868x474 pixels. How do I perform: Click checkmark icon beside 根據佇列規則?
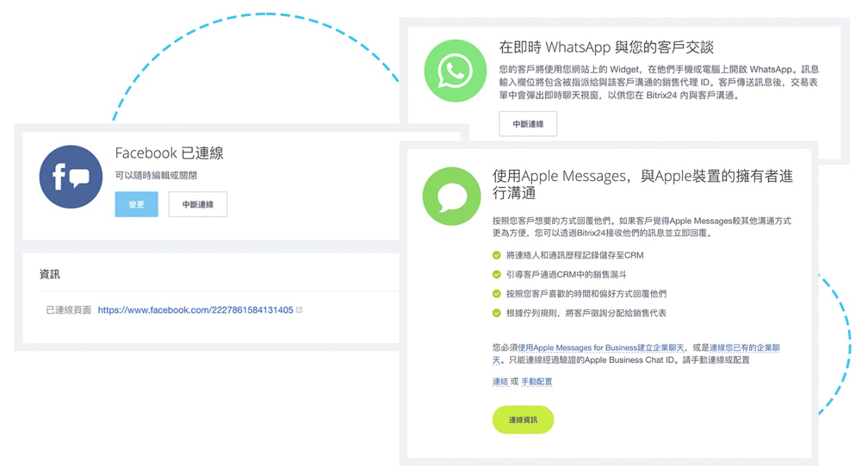(497, 312)
